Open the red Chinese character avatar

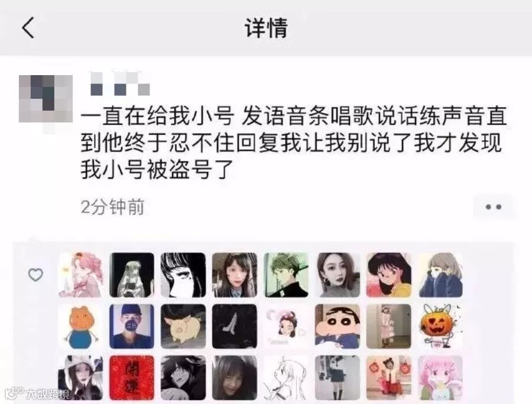tap(132, 378)
